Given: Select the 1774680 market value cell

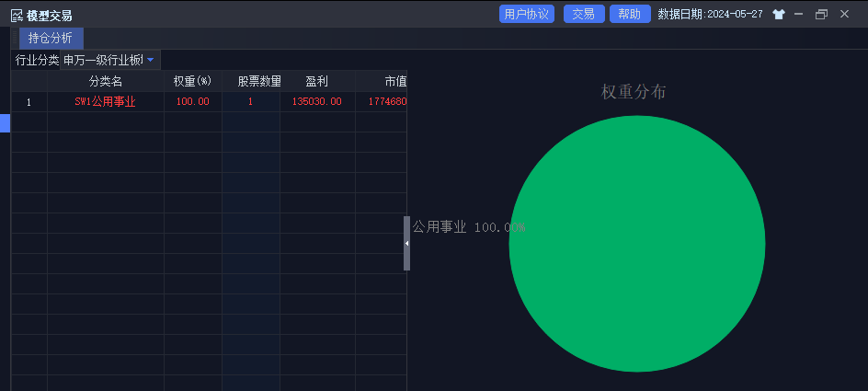Looking at the screenshot, I should click(x=382, y=102).
